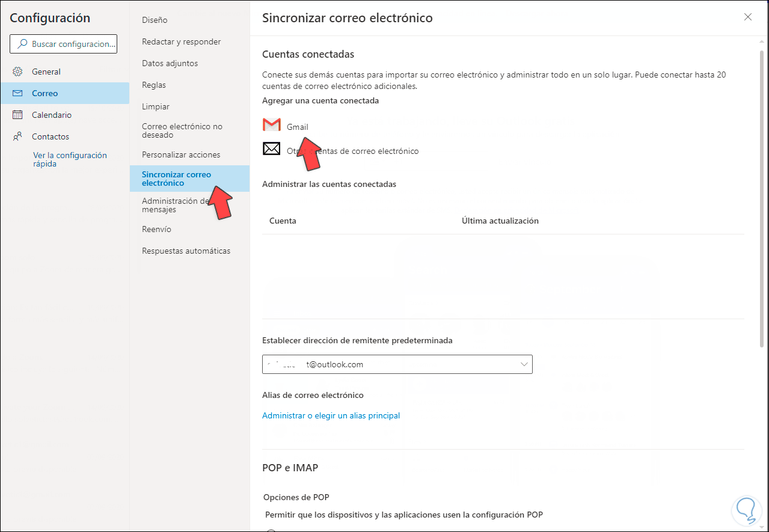Click the black envelope other accounts icon
Image resolution: width=769 pixels, height=532 pixels.
[272, 148]
